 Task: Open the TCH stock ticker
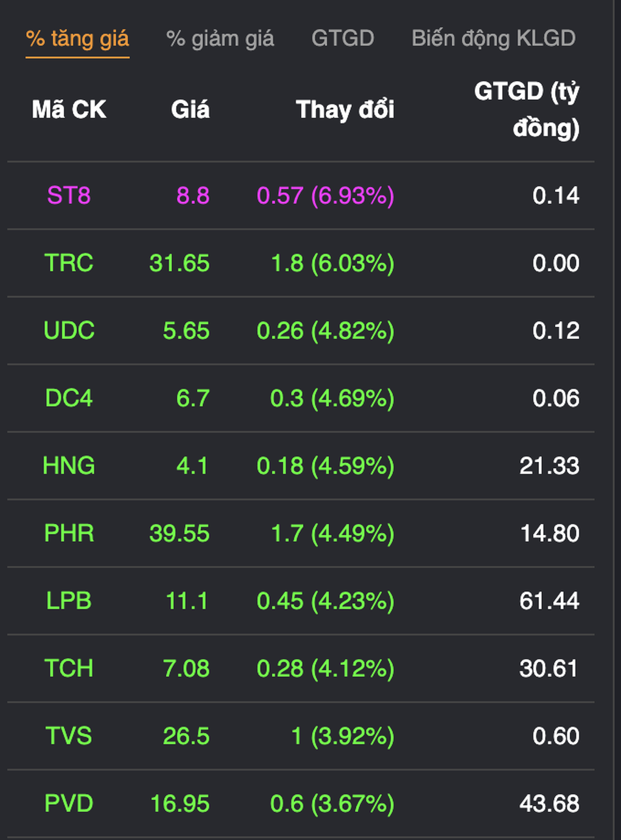[69, 669]
